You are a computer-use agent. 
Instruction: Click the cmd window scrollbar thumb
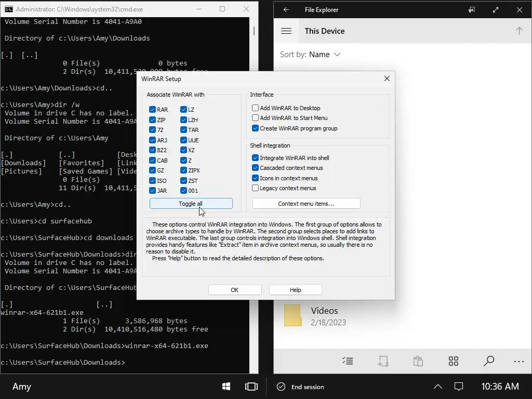coord(254,31)
